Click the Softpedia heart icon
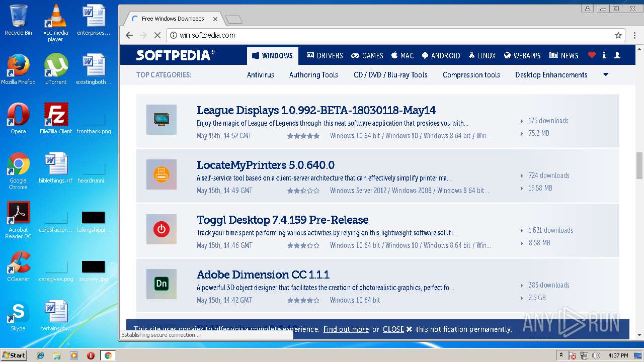This screenshot has width=644, height=362. click(x=592, y=55)
